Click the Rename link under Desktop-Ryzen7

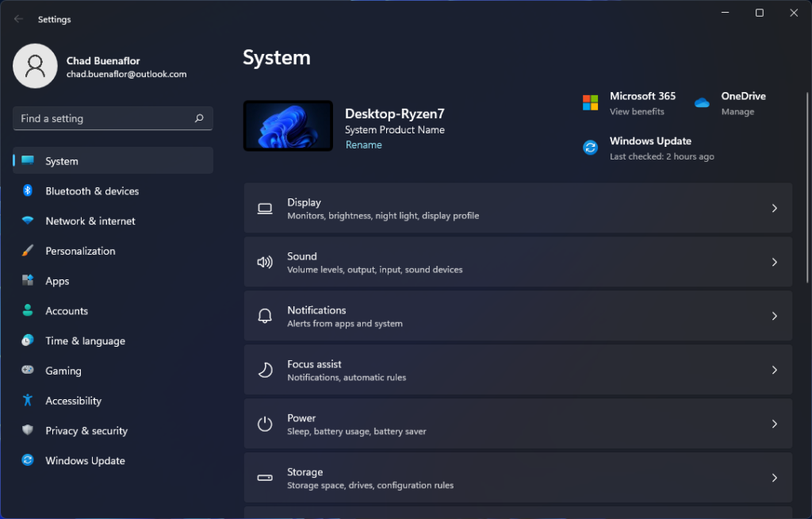click(x=363, y=144)
